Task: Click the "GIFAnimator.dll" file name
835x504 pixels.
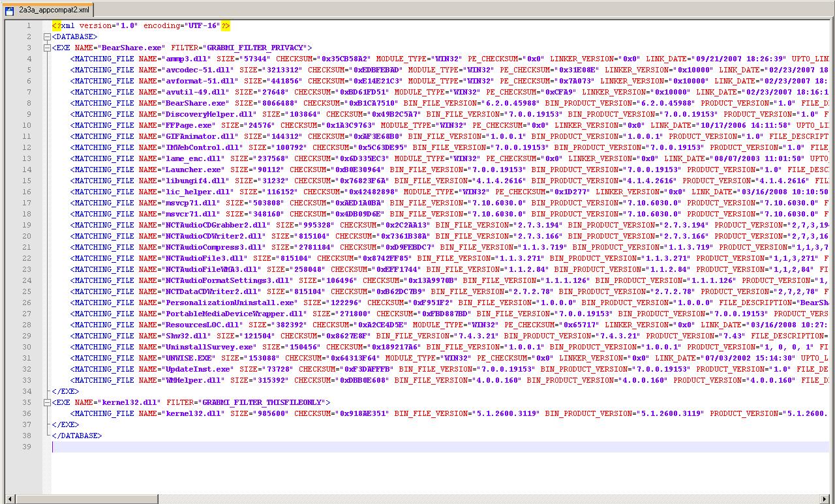Action: (x=200, y=136)
